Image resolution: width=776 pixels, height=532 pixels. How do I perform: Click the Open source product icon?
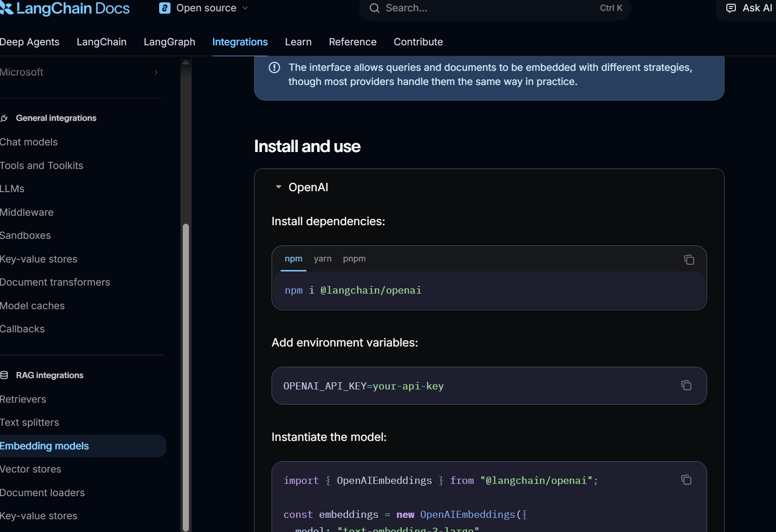165,8
